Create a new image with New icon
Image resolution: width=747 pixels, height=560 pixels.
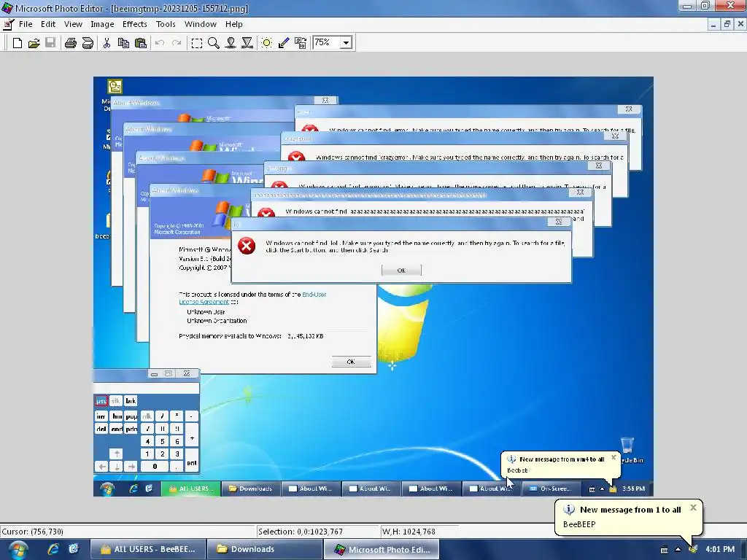pos(18,43)
